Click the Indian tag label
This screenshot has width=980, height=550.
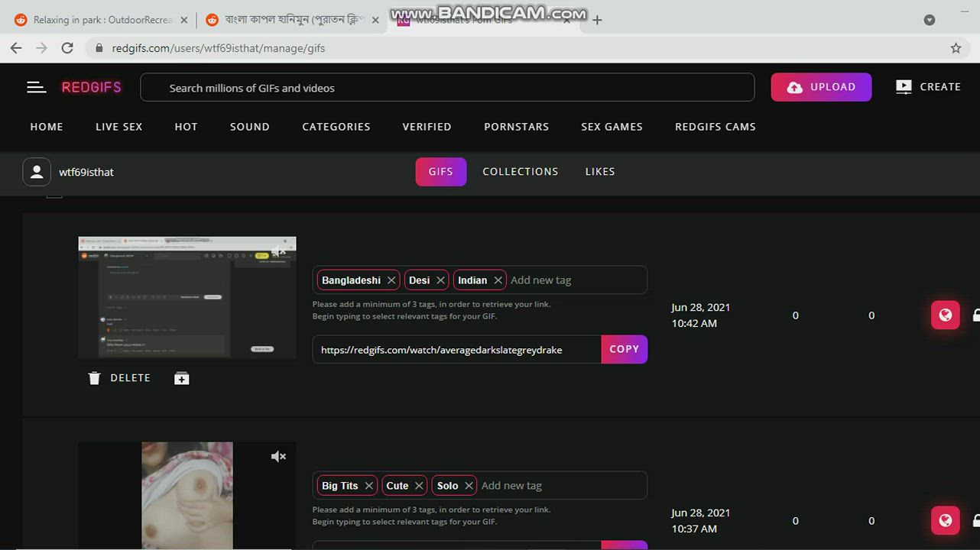coord(472,280)
